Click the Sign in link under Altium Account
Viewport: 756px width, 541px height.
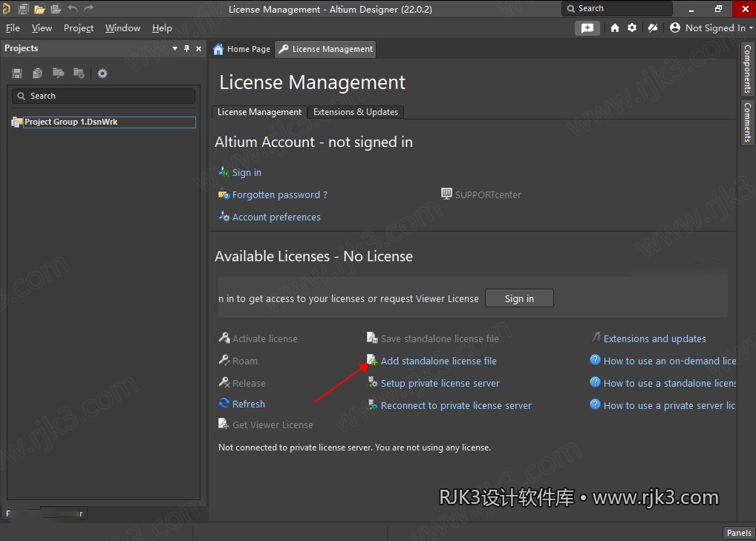[247, 172]
